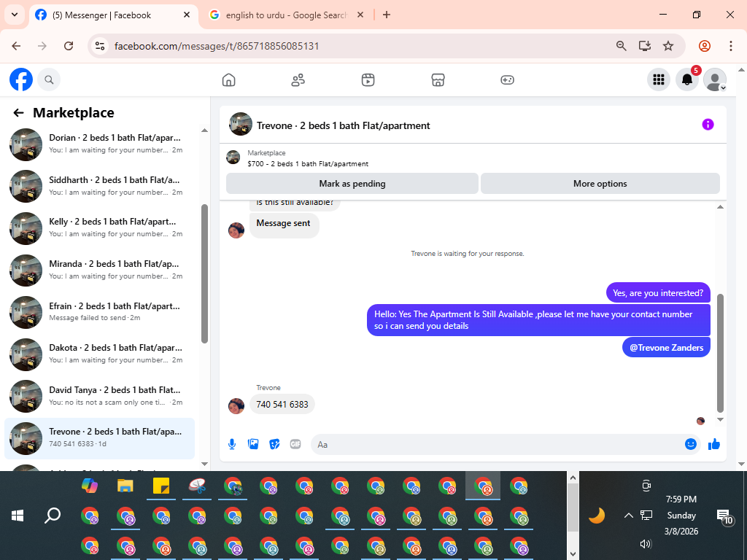This screenshot has width=747, height=560.
Task: Open Miranda 2 beds conversation
Action: (101, 270)
